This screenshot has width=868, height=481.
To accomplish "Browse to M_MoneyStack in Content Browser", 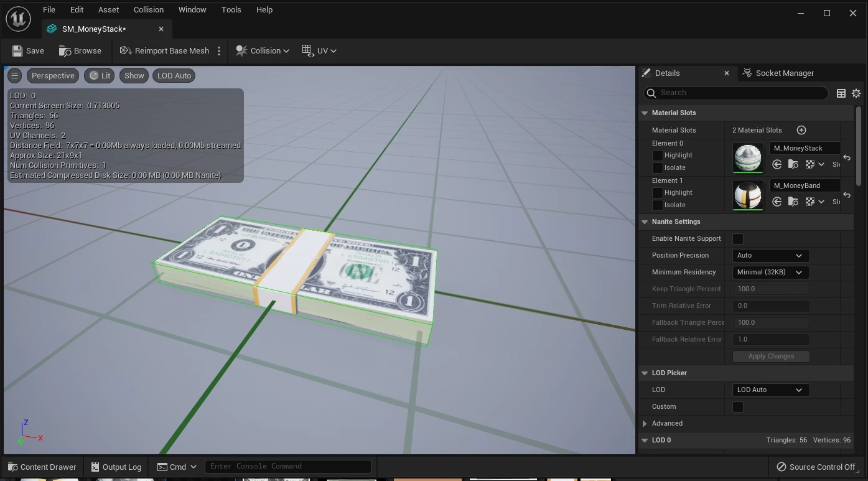I will [793, 164].
